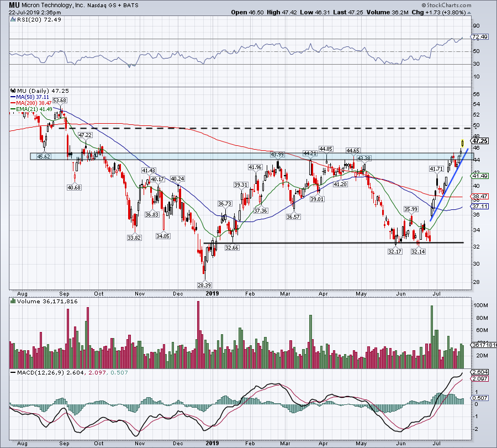Click the 33.82 swing low label
The image size is (497, 448).
tap(134, 238)
